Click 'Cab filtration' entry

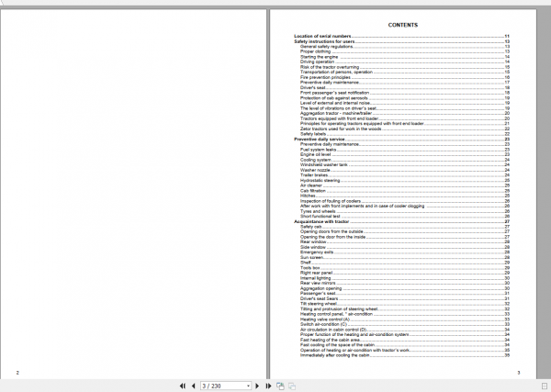point(313,191)
